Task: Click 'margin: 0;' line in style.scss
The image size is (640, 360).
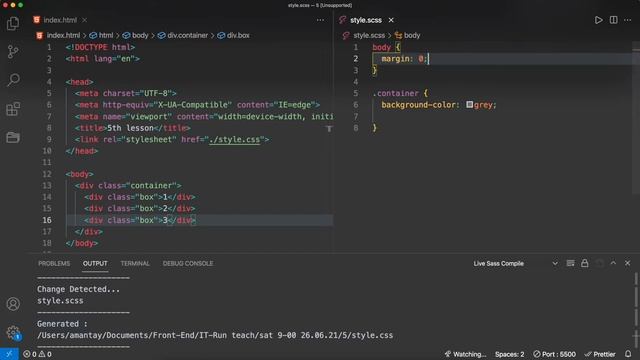Action: click(x=404, y=59)
